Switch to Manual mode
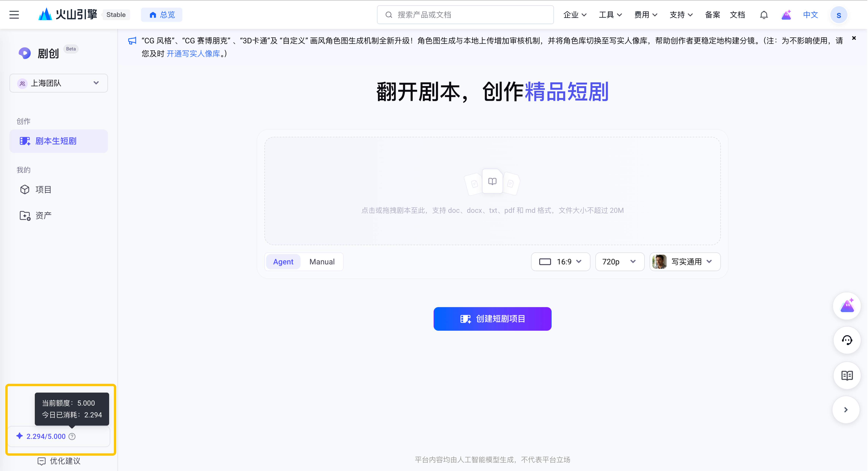Viewport: 868px width, 471px height. click(x=322, y=262)
